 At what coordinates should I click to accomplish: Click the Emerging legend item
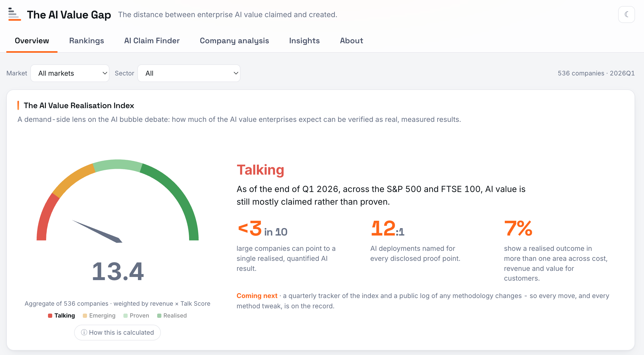click(99, 316)
